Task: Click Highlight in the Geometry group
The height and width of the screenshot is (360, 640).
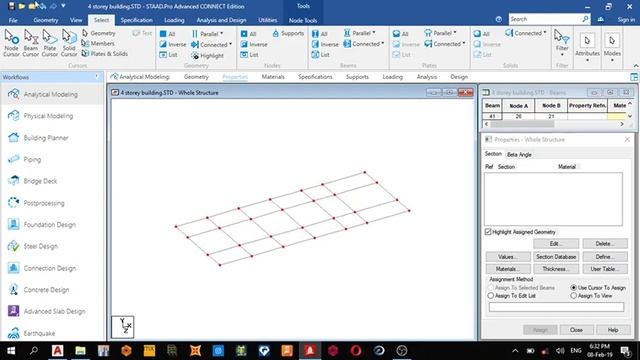Action: point(208,56)
